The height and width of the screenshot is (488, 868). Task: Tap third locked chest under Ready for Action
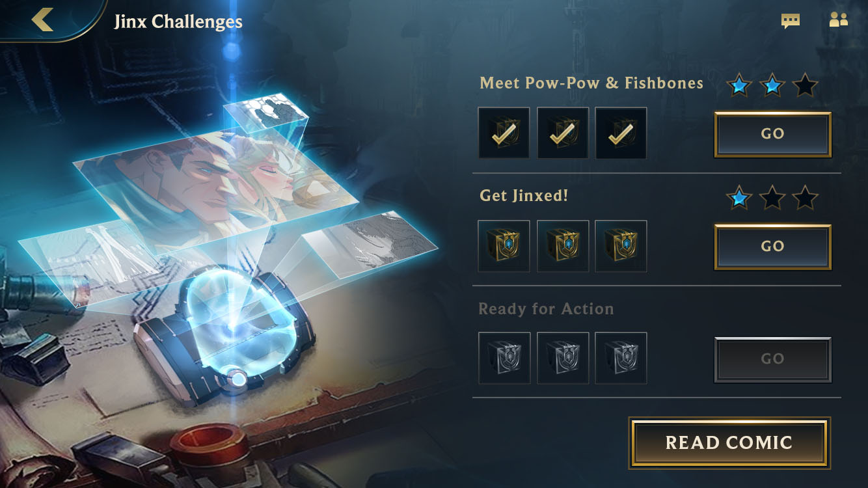[621, 358]
